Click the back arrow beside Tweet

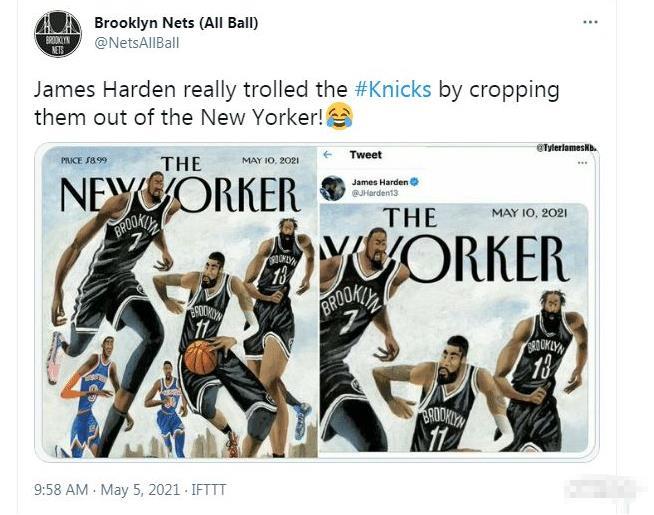[x=328, y=155]
